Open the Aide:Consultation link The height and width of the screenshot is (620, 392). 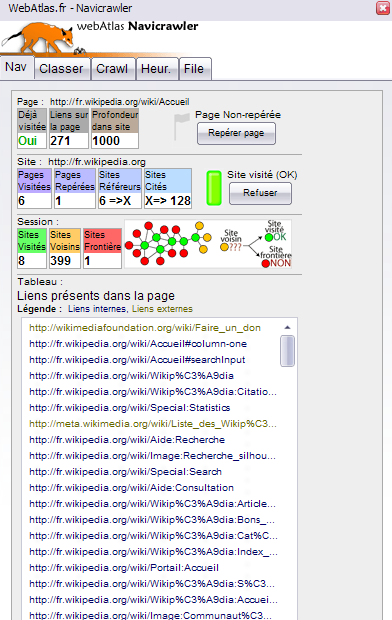[131, 488]
